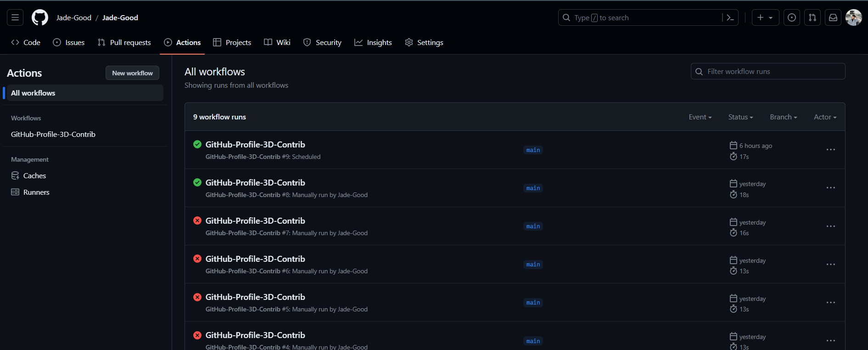868x350 pixels.
Task: Focus the global search field
Action: 648,17
